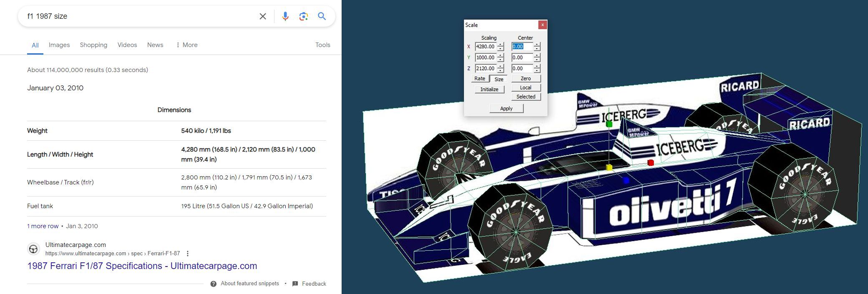Click the Scale dialog title bar
Viewport: 868px width, 294px height.
pos(501,25)
